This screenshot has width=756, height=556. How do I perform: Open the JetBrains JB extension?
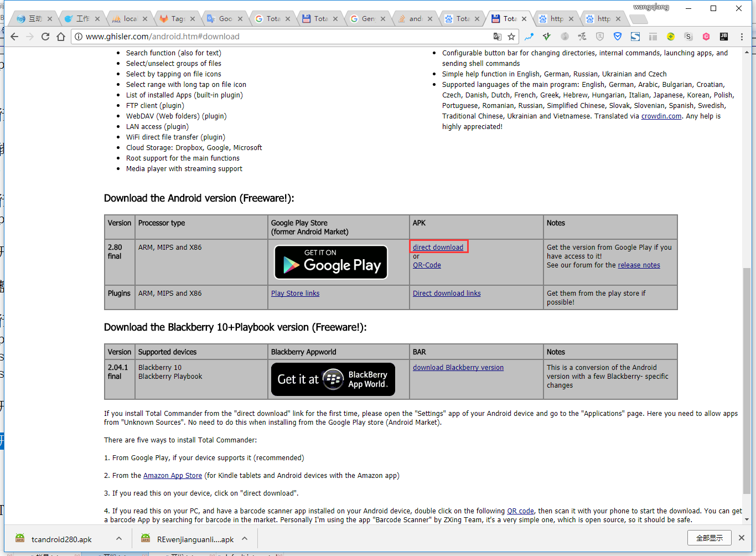[x=724, y=37]
